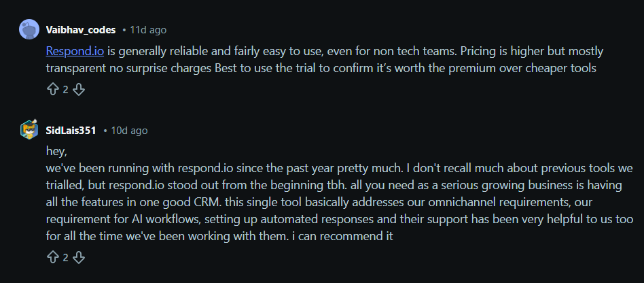This screenshot has height=283, width=644.
Task: Visit SidLais351 username profile
Action: pyautogui.click(x=71, y=130)
